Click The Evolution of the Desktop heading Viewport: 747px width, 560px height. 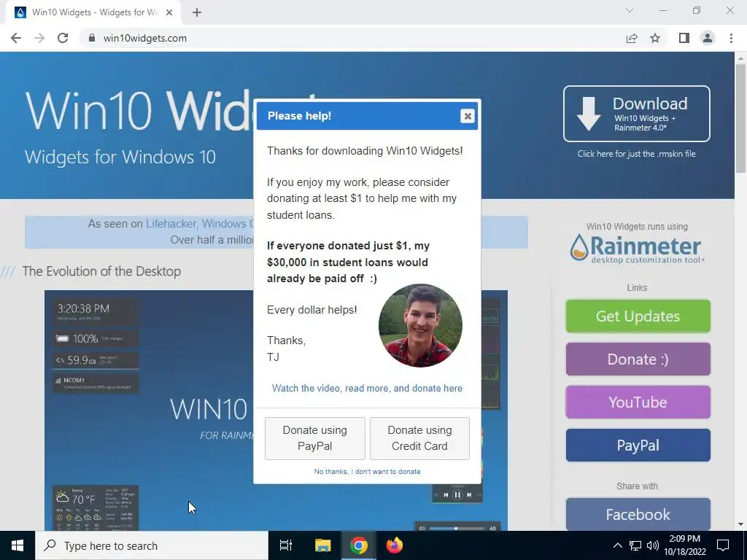coord(101,271)
